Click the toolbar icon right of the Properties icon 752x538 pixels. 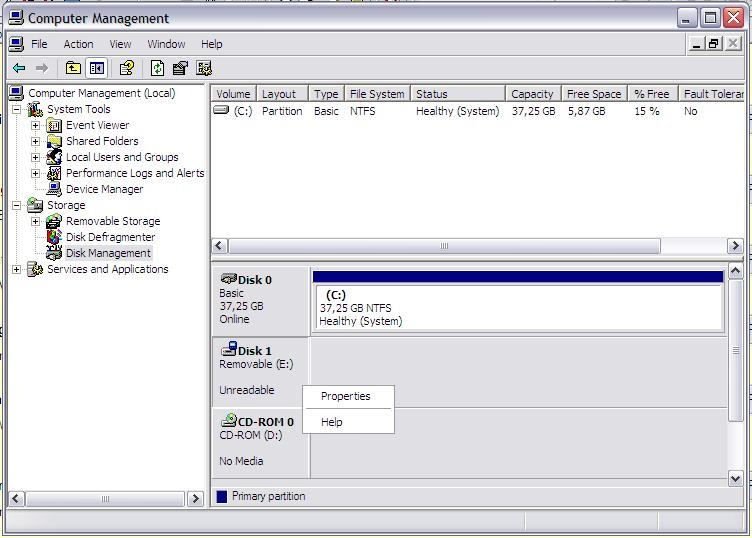point(204,68)
